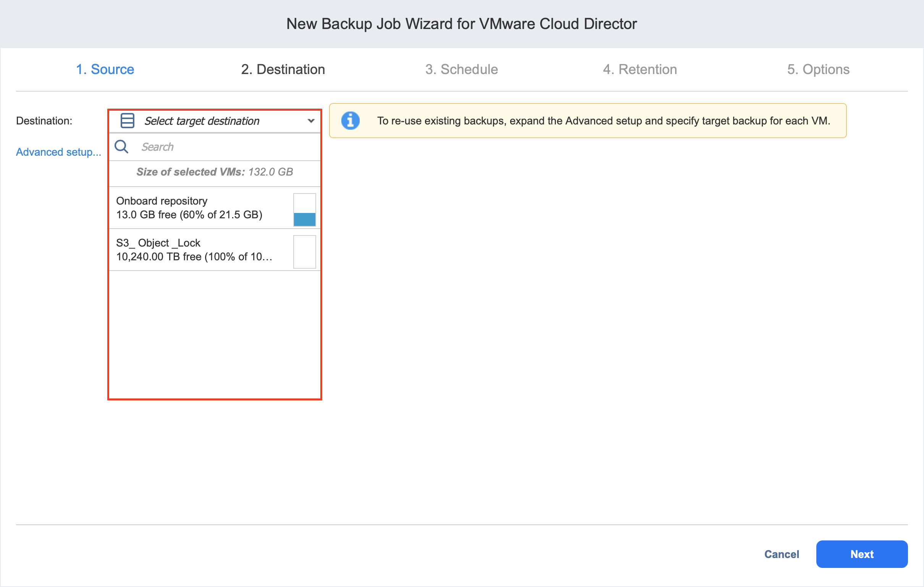Expand the Select target destination dropdown
Viewport: 924px width, 587px height.
tap(202, 121)
